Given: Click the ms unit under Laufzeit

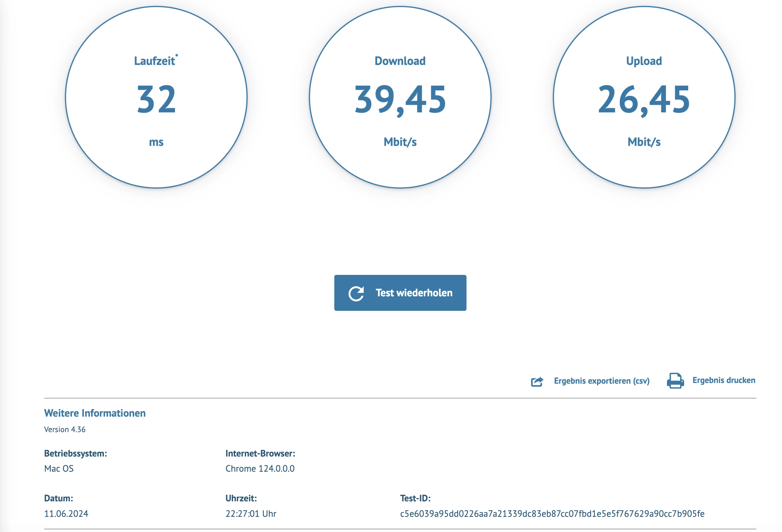Looking at the screenshot, I should (x=156, y=142).
